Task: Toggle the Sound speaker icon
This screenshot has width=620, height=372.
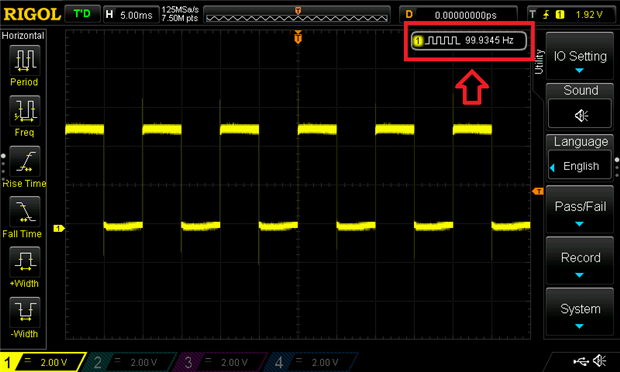Action: point(580,115)
